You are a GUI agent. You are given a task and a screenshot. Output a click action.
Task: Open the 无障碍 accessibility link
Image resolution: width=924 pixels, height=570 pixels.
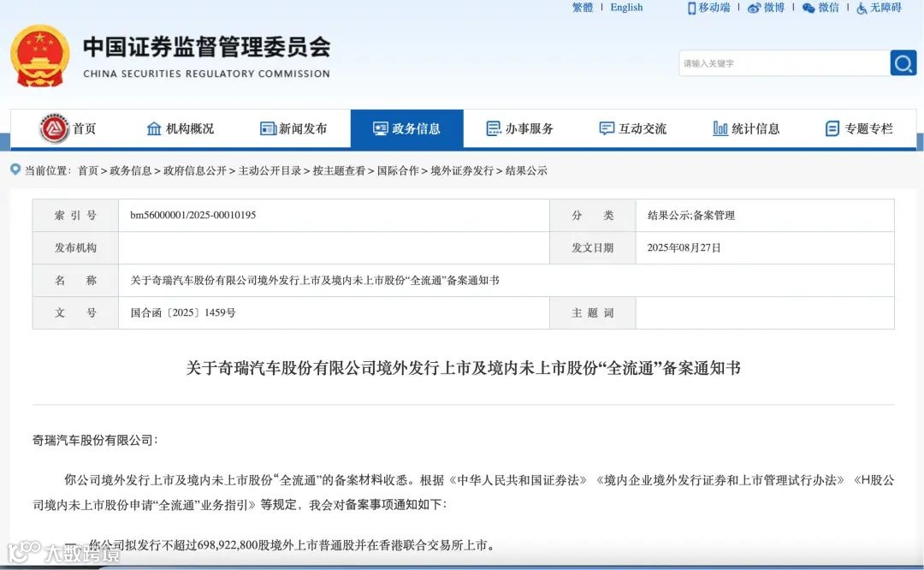[885, 8]
